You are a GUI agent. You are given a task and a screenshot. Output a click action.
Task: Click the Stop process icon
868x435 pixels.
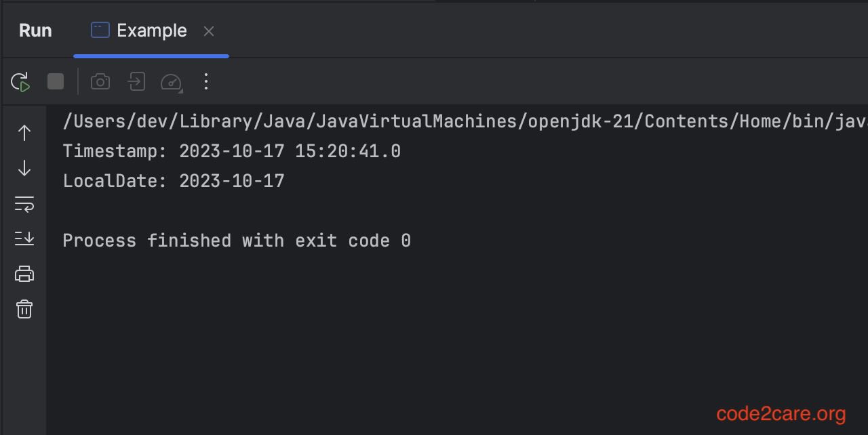point(55,81)
